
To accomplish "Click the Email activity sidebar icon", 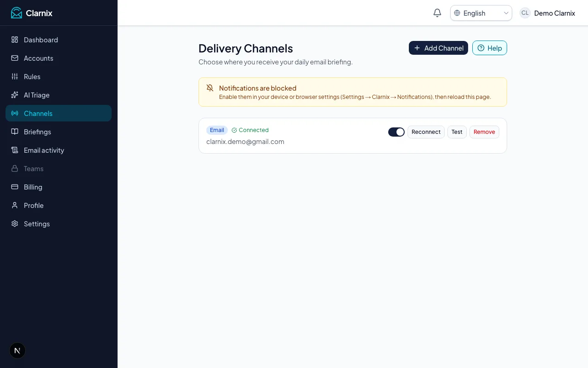I will pos(15,150).
